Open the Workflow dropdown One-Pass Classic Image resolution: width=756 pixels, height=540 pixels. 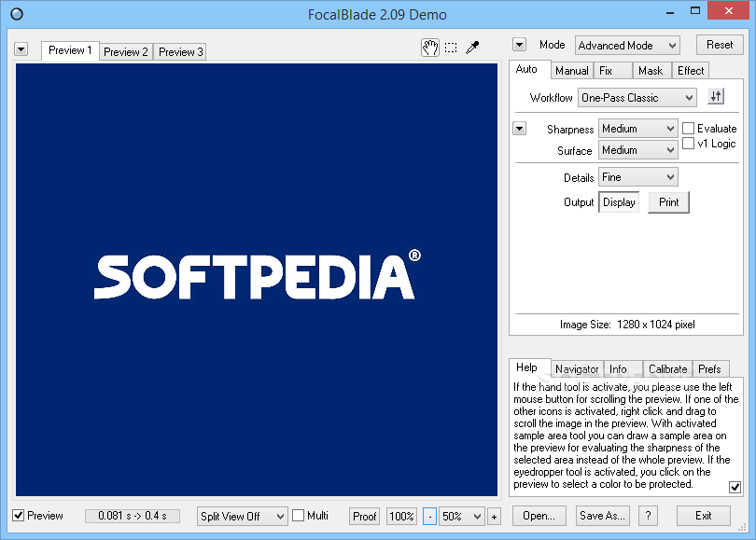tap(637, 98)
